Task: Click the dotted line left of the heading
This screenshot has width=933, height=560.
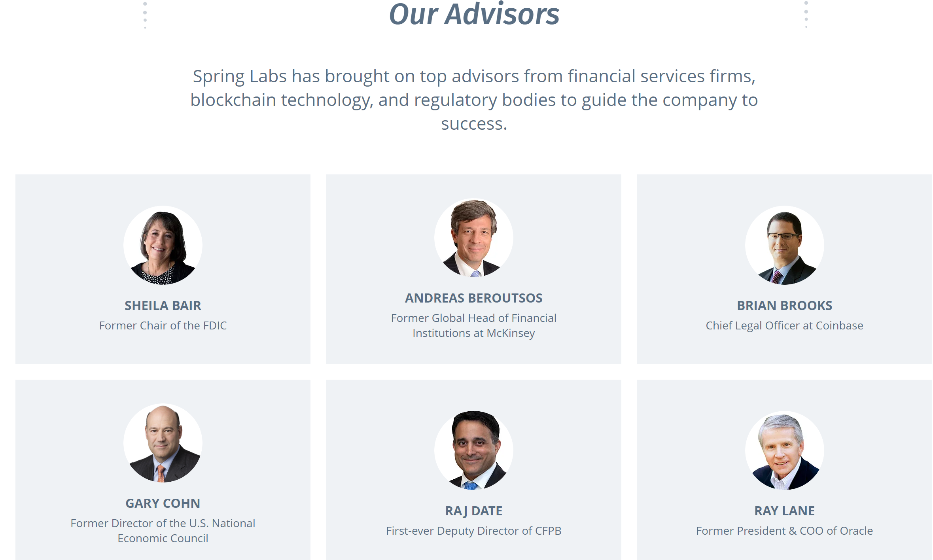Action: (x=145, y=15)
